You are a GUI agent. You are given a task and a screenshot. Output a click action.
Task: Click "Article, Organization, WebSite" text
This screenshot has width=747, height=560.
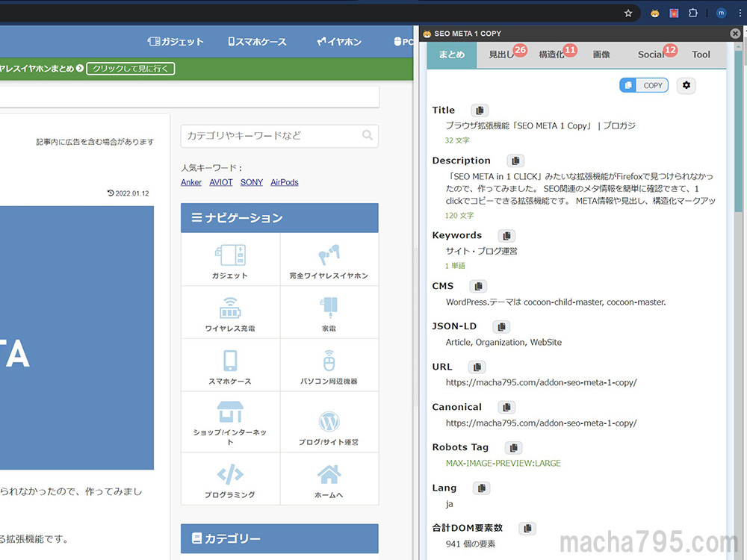pos(503,343)
